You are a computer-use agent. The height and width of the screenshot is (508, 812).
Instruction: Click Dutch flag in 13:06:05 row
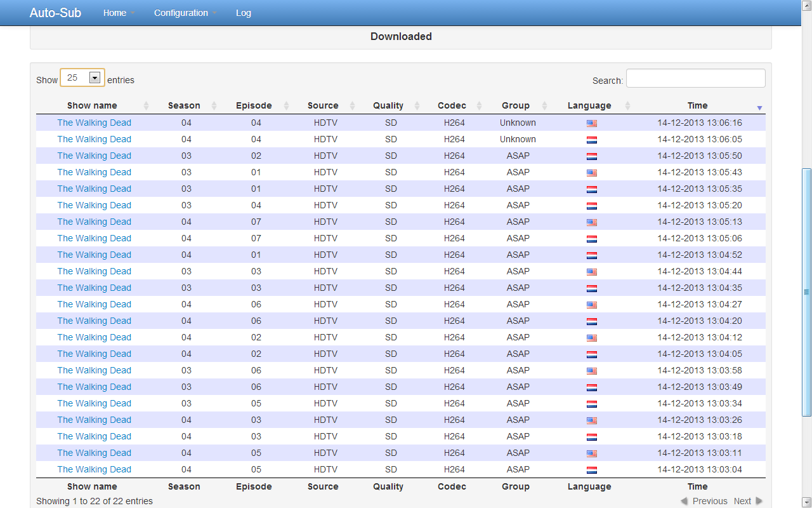click(592, 140)
